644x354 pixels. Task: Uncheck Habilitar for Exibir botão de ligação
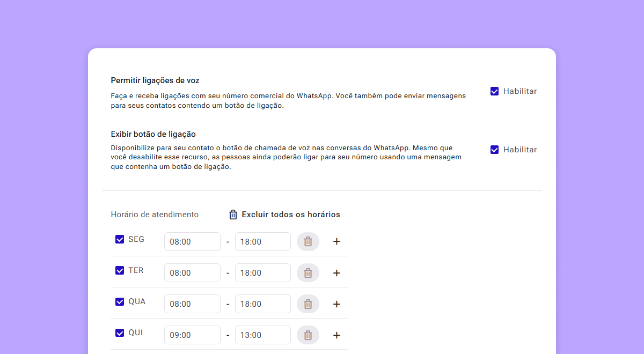coord(495,150)
